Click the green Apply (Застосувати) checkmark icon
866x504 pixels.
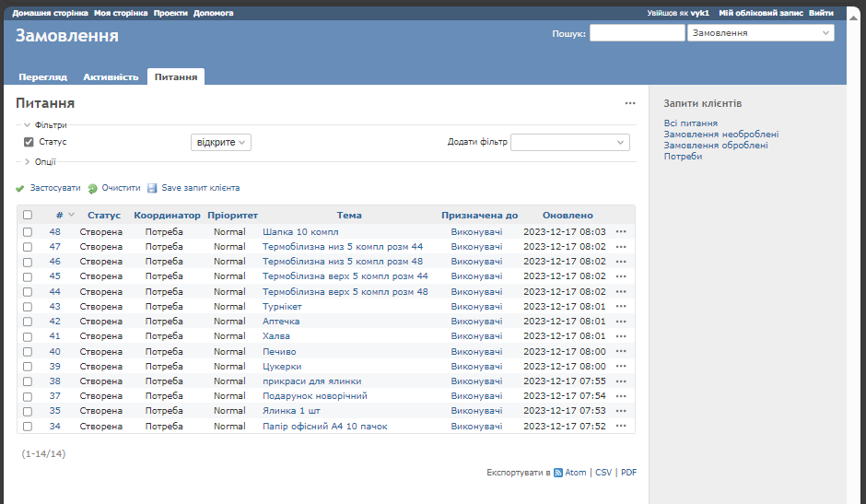tap(20, 188)
